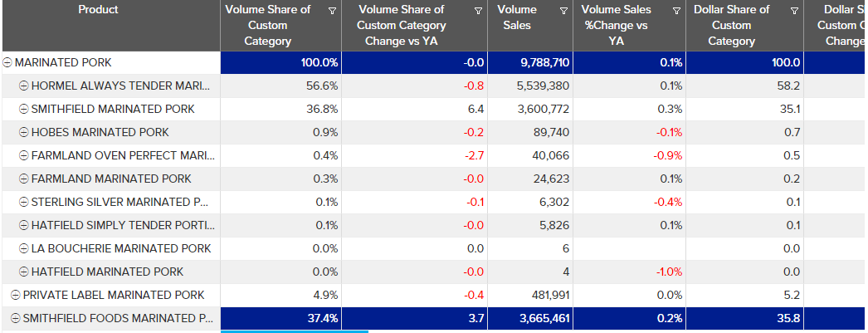The height and width of the screenshot is (333, 868).
Task: Open filter for Volume Share Change vs YA column
Action: coord(478,11)
